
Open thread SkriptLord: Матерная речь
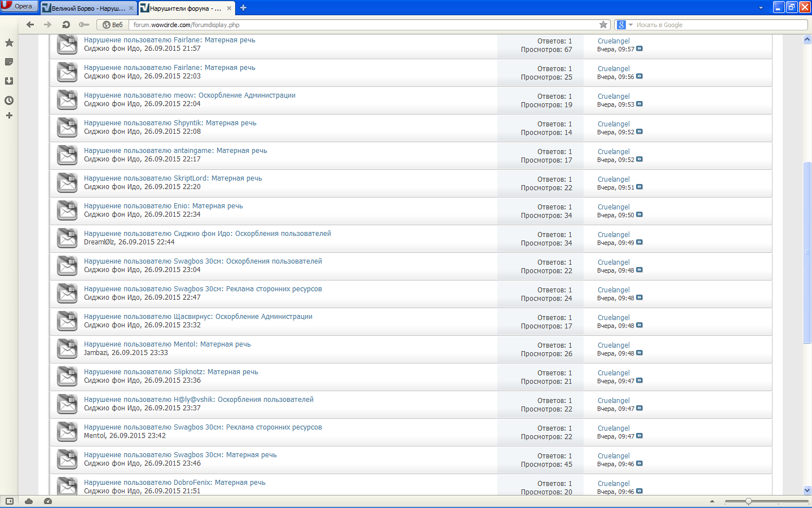coord(173,178)
